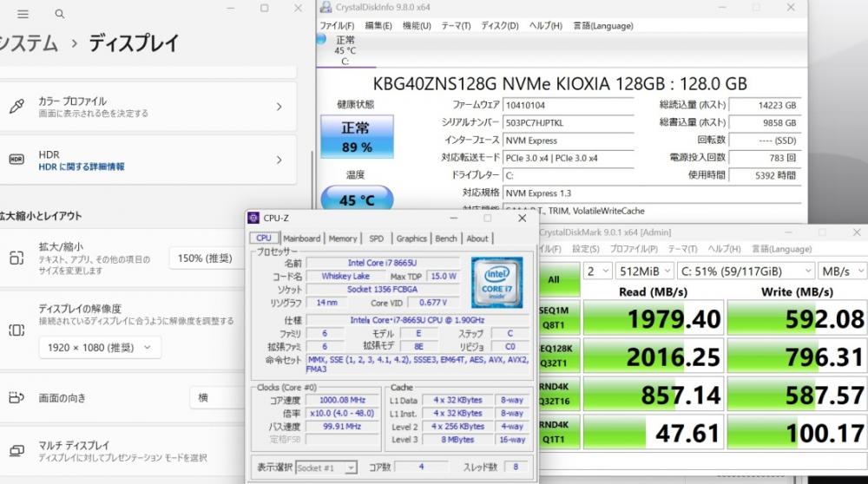Click the CrystalDiskInfo title bar icon
The width and height of the screenshot is (868, 484).
click(326, 7)
